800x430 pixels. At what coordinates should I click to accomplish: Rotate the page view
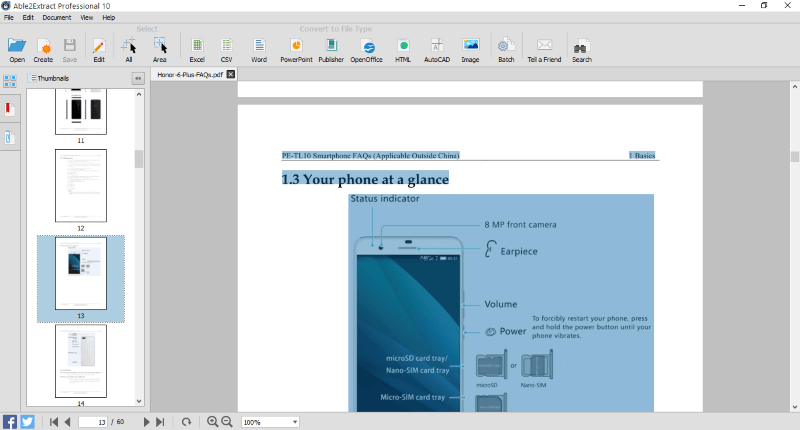pyautogui.click(x=186, y=422)
